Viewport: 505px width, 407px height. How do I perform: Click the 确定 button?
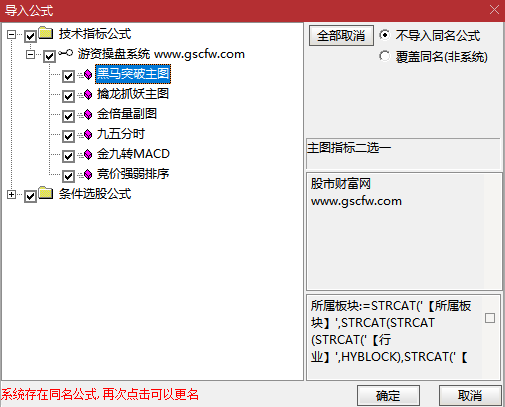[388, 396]
